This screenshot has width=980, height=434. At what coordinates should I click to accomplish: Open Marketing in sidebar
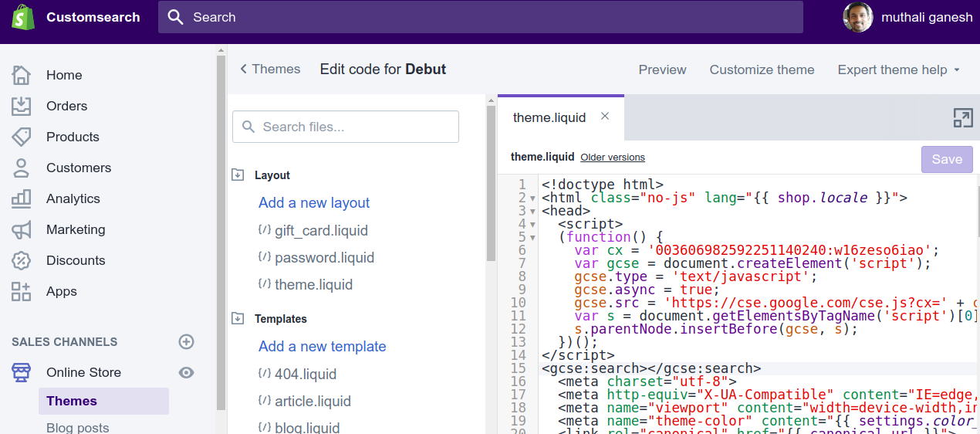pyautogui.click(x=76, y=229)
